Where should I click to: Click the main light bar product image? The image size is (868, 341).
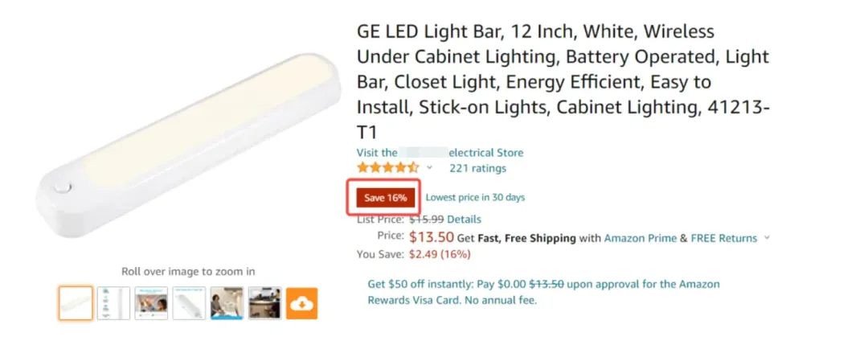point(189,145)
